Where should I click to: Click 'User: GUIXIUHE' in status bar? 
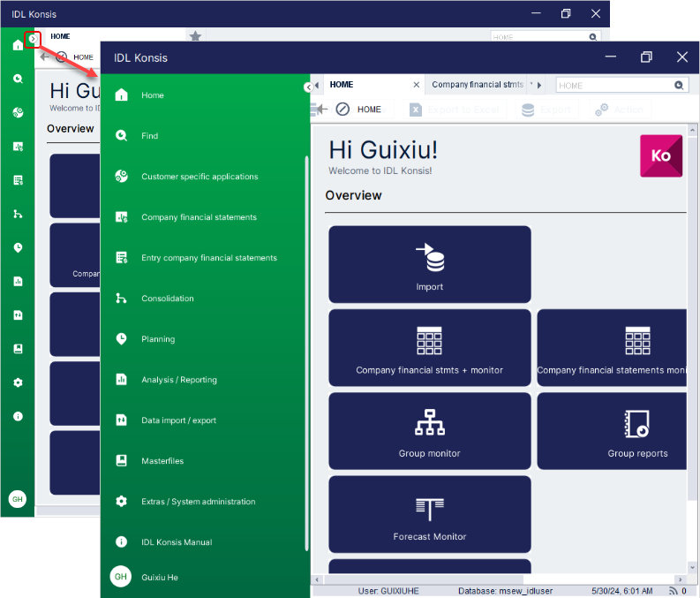coord(388,591)
